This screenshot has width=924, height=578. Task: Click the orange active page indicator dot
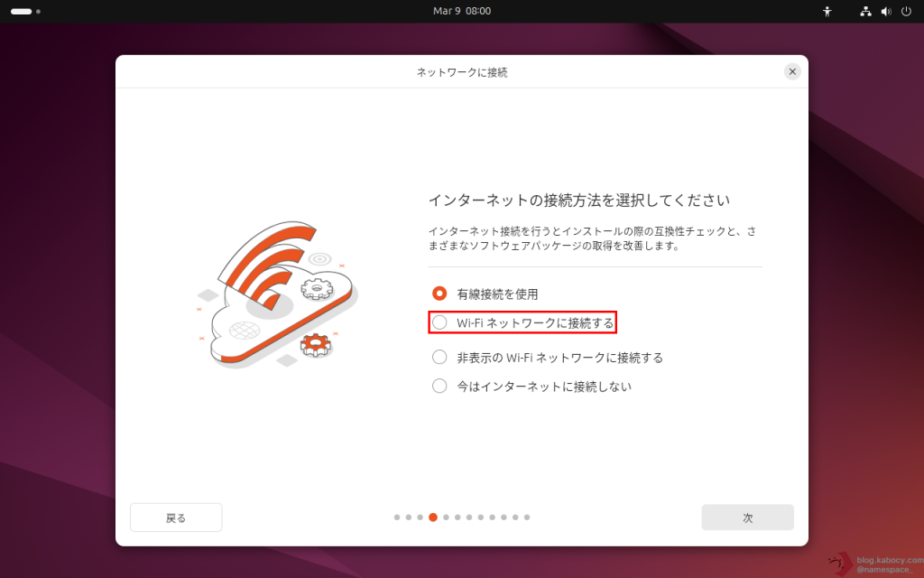pyautogui.click(x=433, y=517)
